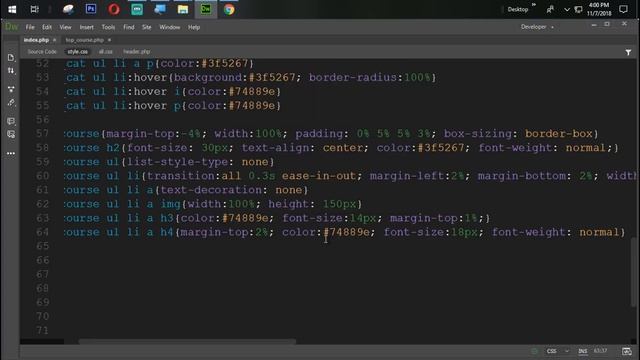Close the top_course.php tab
640x360 pixels.
[109, 40]
